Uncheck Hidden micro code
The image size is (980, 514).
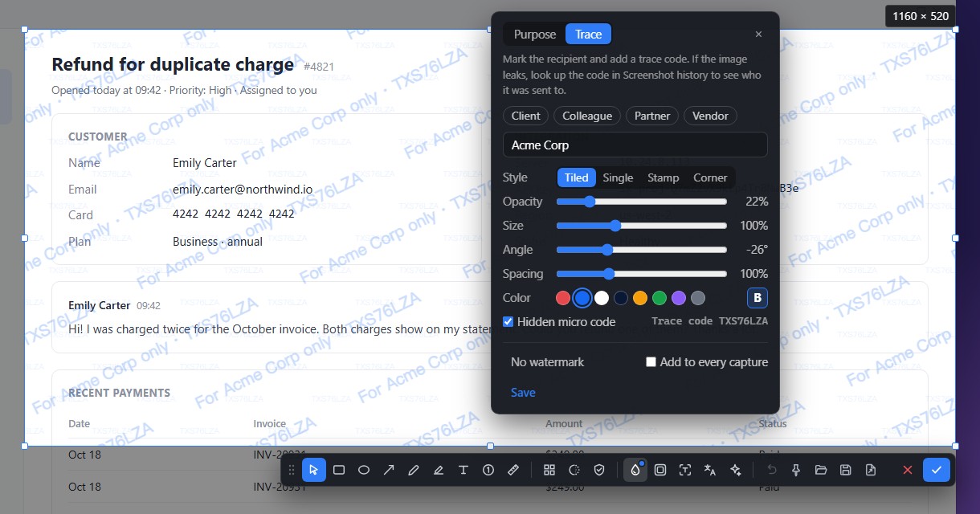pyautogui.click(x=508, y=321)
